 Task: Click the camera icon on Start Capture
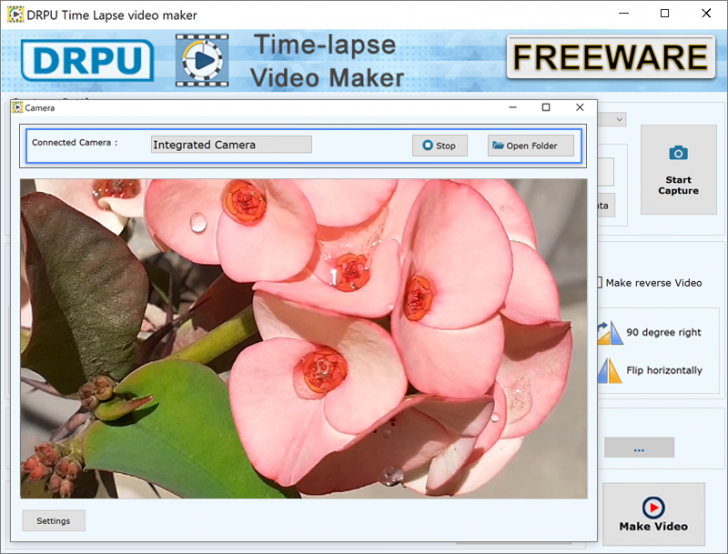pos(678,152)
